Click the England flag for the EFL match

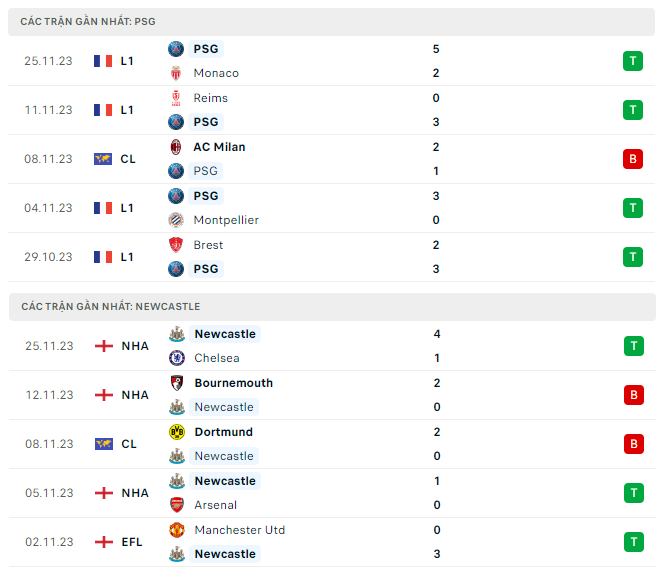[103, 542]
